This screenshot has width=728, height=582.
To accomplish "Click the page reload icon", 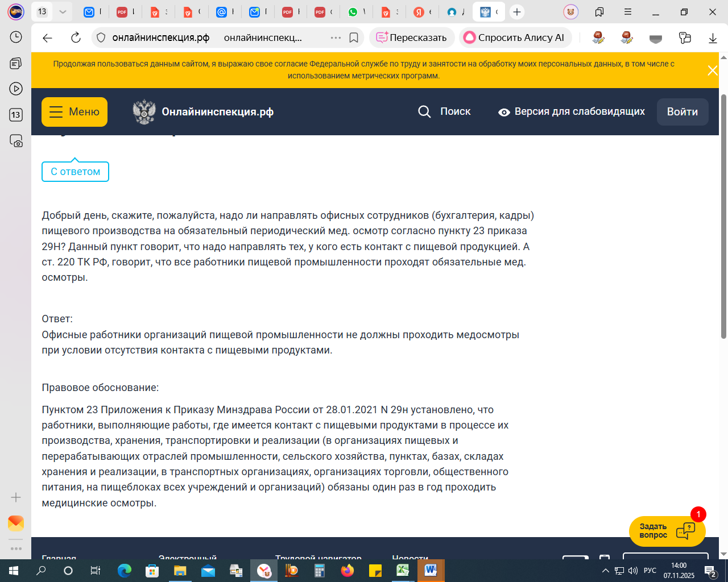I will coord(76,38).
